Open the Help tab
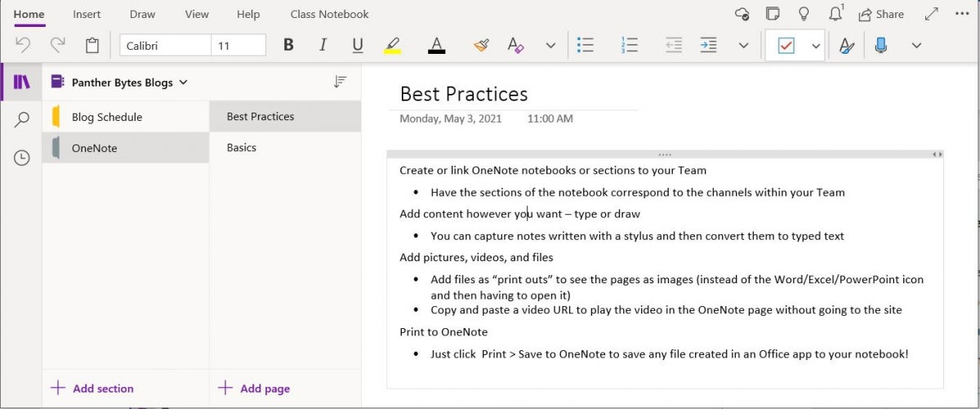This screenshot has height=409, width=980. pyautogui.click(x=248, y=14)
